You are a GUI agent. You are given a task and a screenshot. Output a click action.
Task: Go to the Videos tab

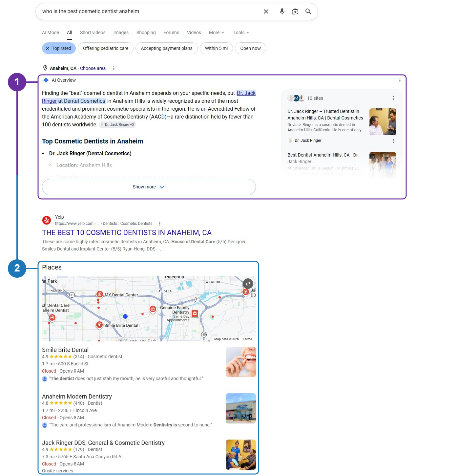(194, 32)
